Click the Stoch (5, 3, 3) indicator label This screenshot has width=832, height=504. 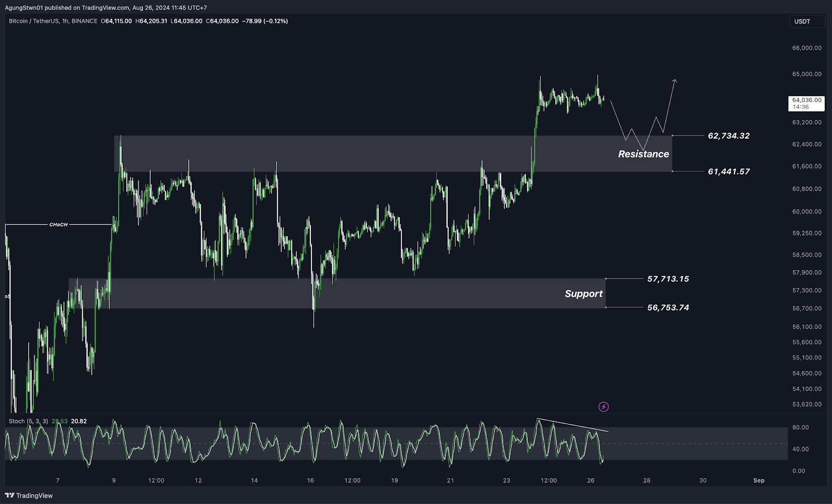pos(29,421)
